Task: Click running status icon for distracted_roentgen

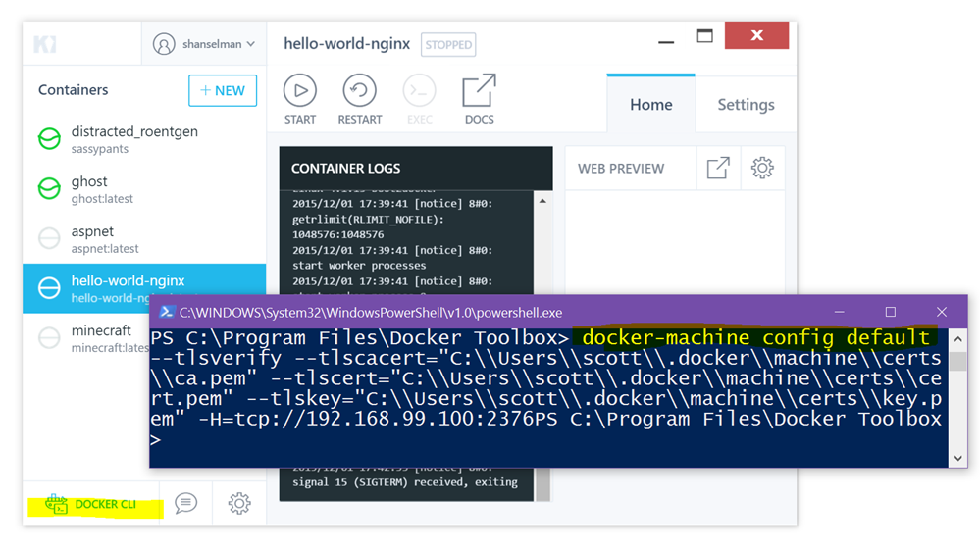Action: pyautogui.click(x=49, y=138)
